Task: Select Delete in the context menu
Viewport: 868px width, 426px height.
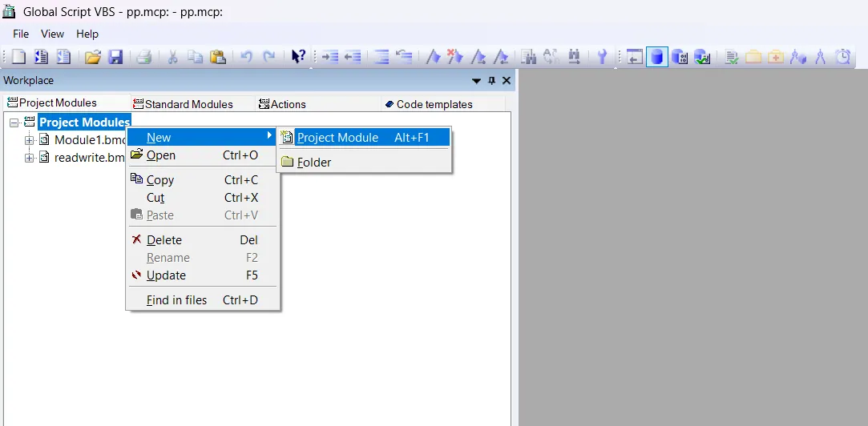Action: (x=202, y=240)
